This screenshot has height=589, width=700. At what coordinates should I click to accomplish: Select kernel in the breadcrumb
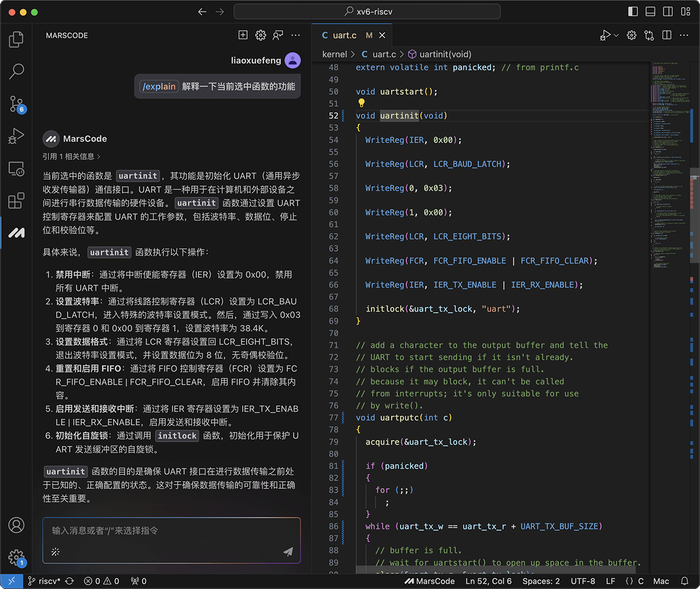point(334,54)
